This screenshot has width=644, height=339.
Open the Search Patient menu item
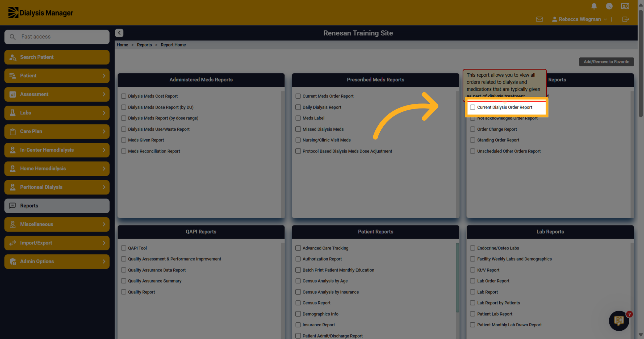57,57
